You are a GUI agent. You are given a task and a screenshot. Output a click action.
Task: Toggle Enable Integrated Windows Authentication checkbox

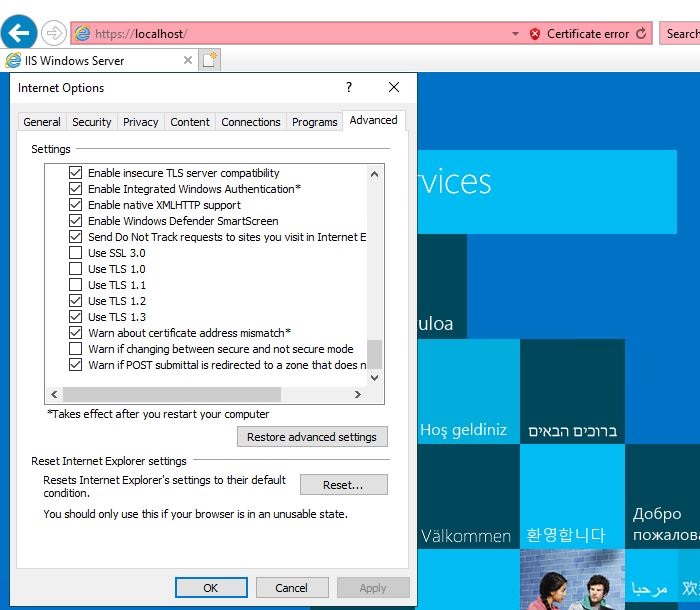pyautogui.click(x=75, y=189)
